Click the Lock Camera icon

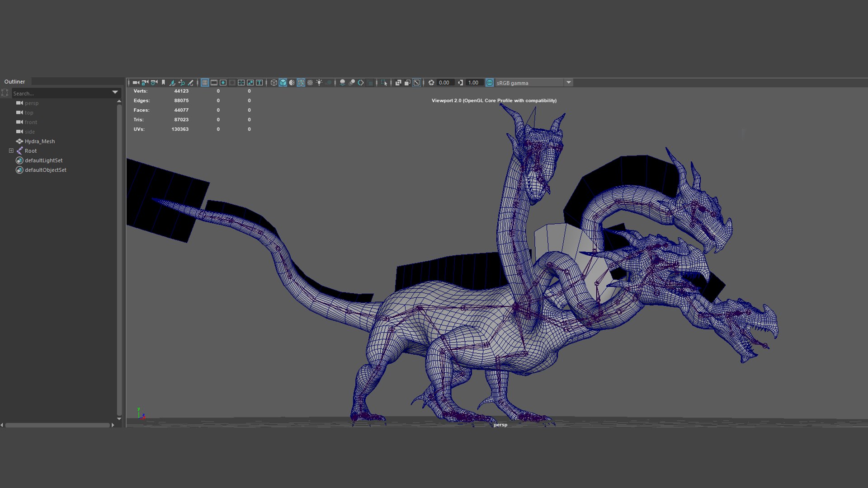(x=145, y=83)
